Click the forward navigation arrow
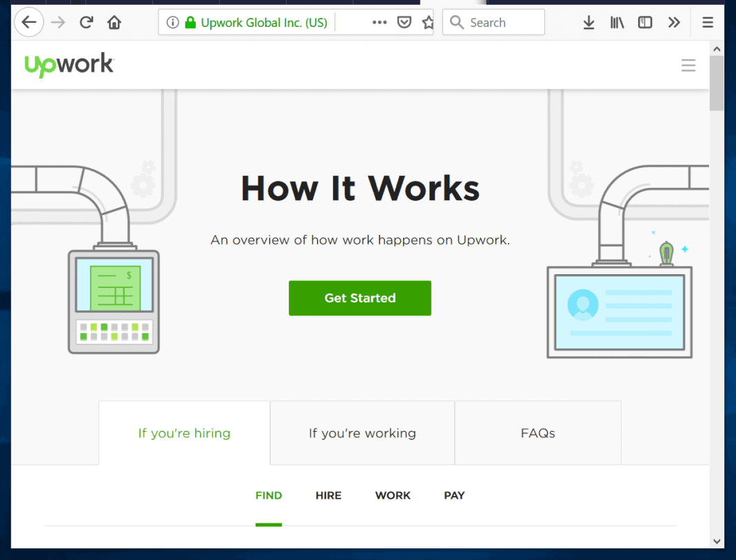This screenshot has height=560, width=736. pyautogui.click(x=58, y=22)
